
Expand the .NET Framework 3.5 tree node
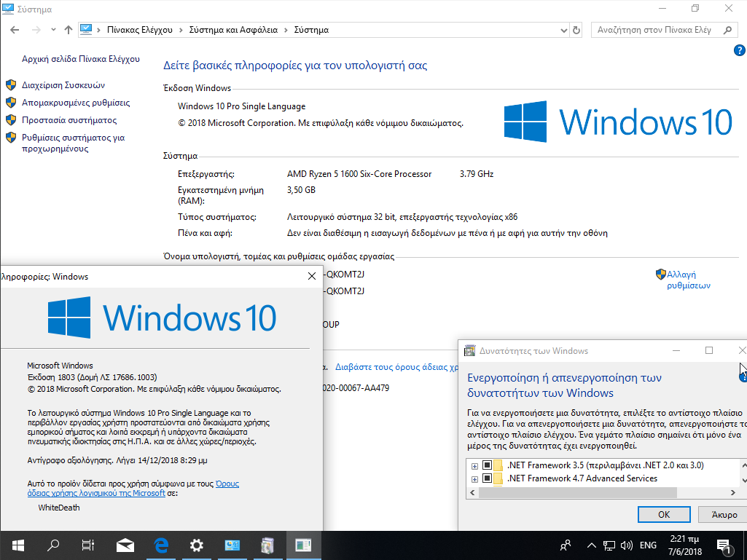[474, 466]
